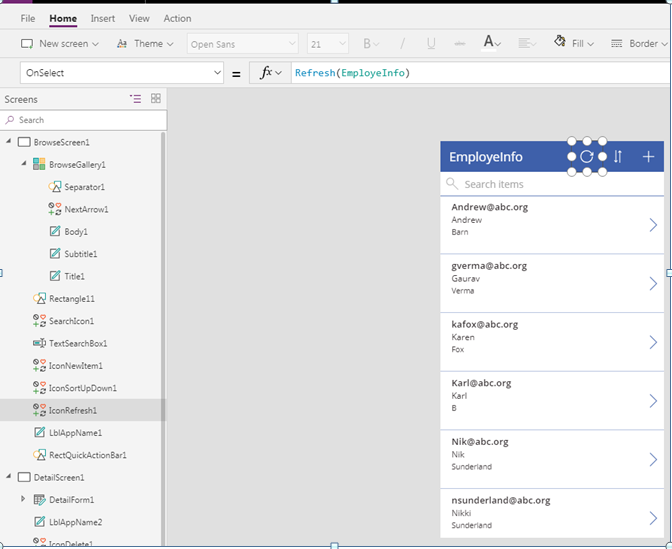Select RectQuickActionBar1 in the tree
This screenshot has height=549, width=672.
point(87,455)
